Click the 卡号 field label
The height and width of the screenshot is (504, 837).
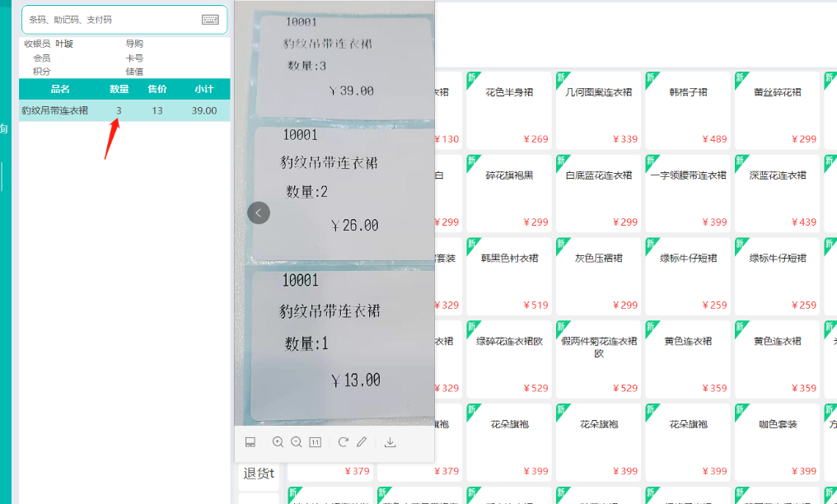point(134,58)
